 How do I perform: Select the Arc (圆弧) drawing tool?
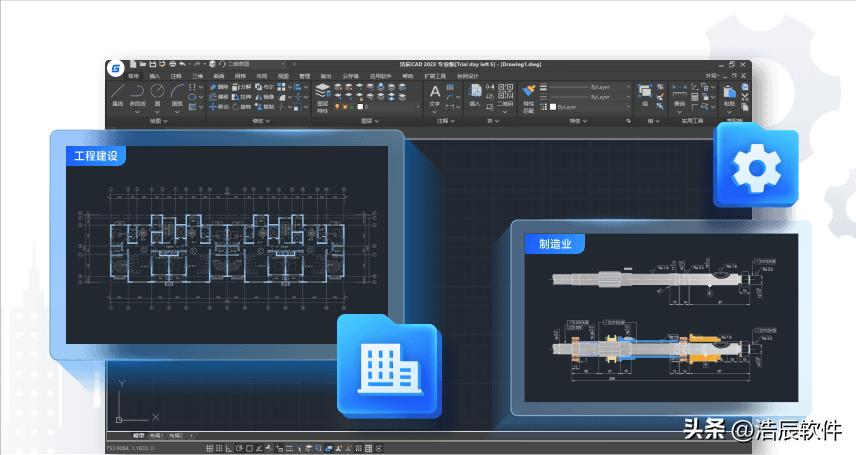[x=178, y=93]
